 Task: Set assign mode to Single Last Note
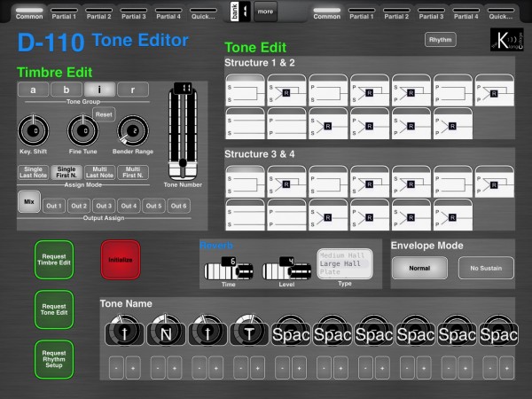click(33, 172)
